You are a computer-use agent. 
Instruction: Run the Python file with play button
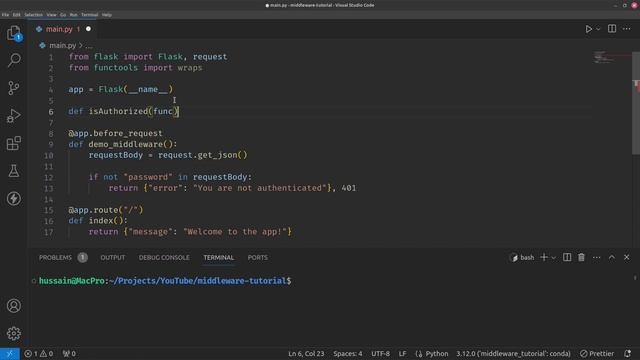tap(589, 29)
